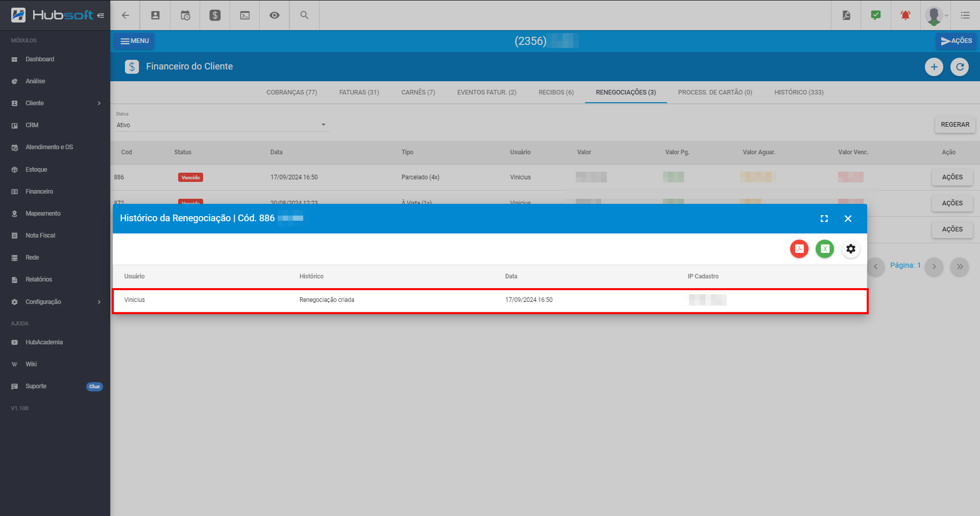Click the dollar sign toolbar icon
Viewport: 980px width, 516px height.
(215, 15)
